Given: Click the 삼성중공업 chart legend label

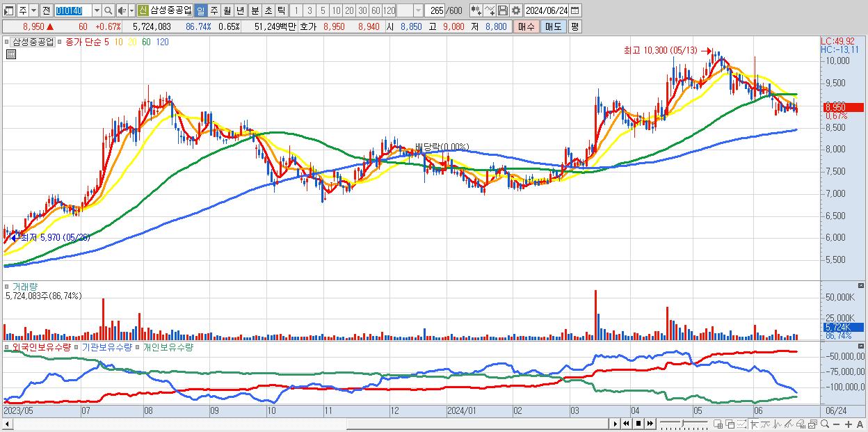Looking at the screenshot, I should click(x=33, y=42).
